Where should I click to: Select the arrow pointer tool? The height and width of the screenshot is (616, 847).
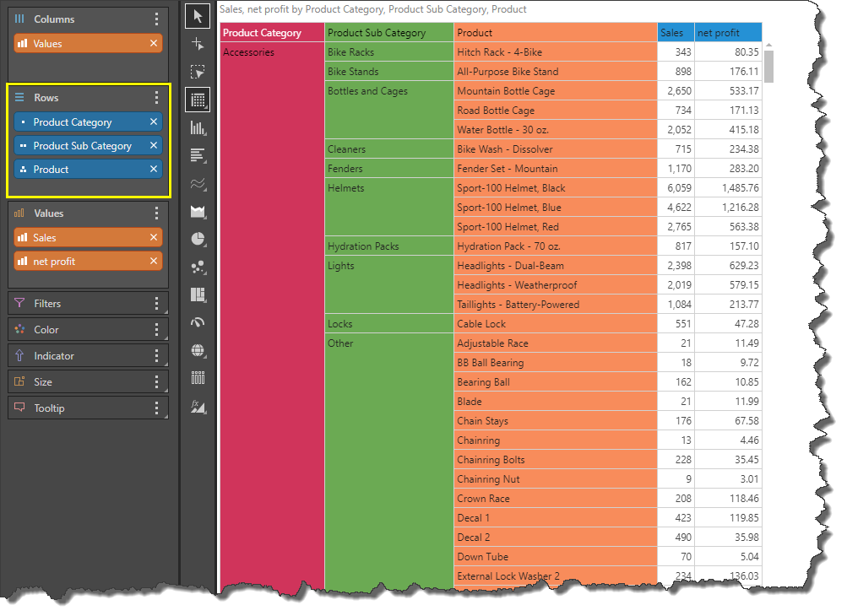[x=198, y=16]
